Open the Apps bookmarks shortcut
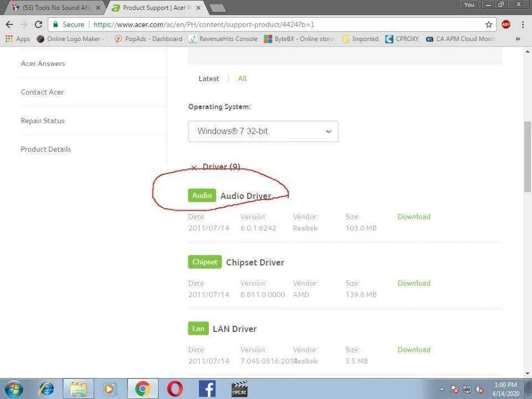 coord(18,39)
